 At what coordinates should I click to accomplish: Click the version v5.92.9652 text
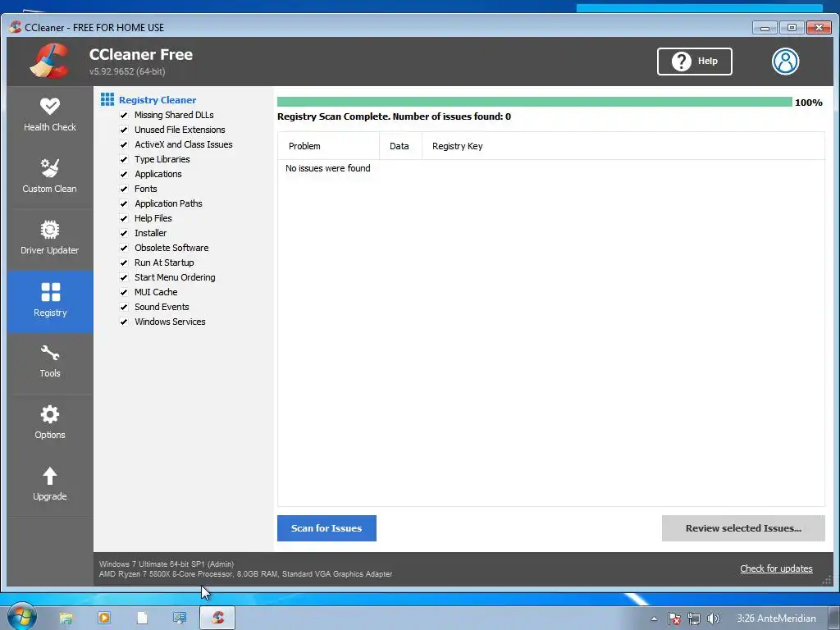[x=127, y=71]
